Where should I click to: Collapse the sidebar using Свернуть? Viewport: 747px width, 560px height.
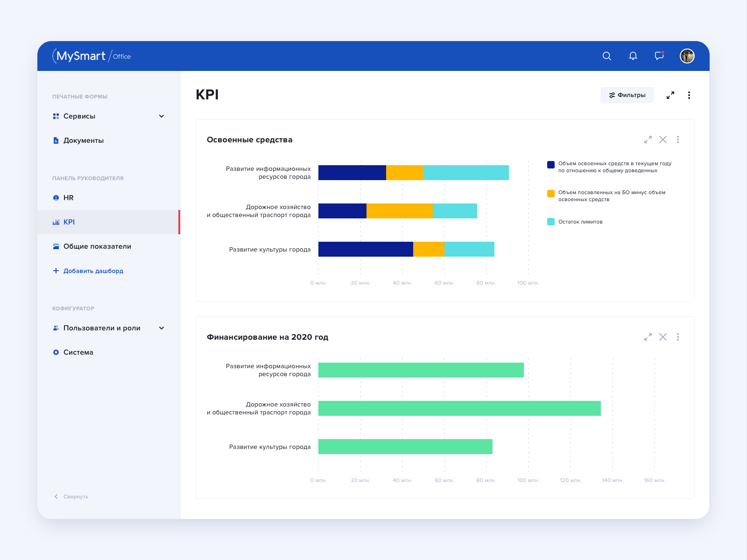71,497
